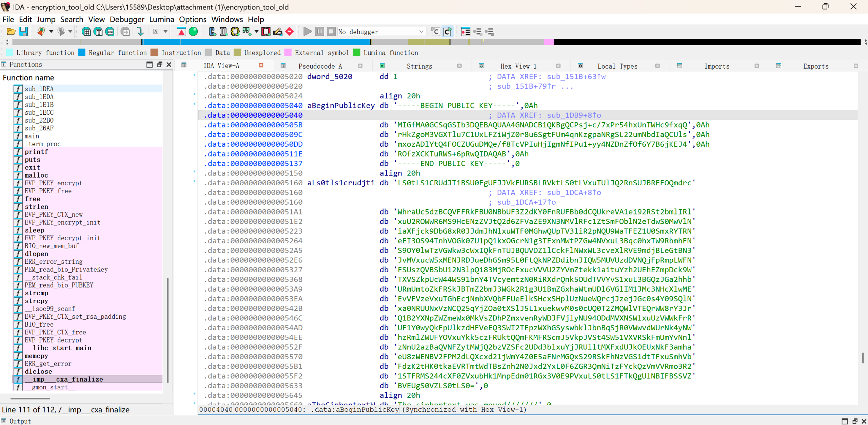Screen dimensions: 868x425
Task: Click the Regular function blue color swatch
Action: pos(82,52)
